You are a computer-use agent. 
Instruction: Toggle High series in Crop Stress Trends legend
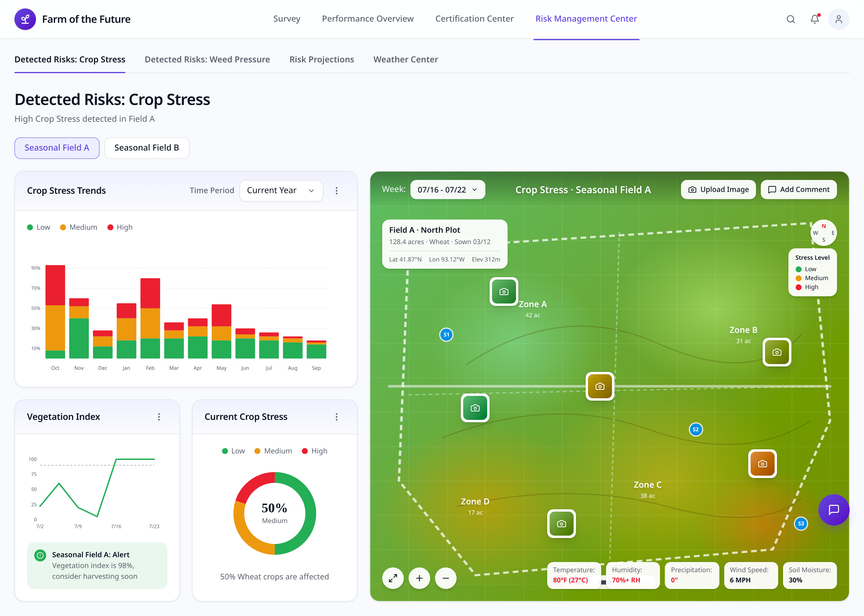point(120,227)
